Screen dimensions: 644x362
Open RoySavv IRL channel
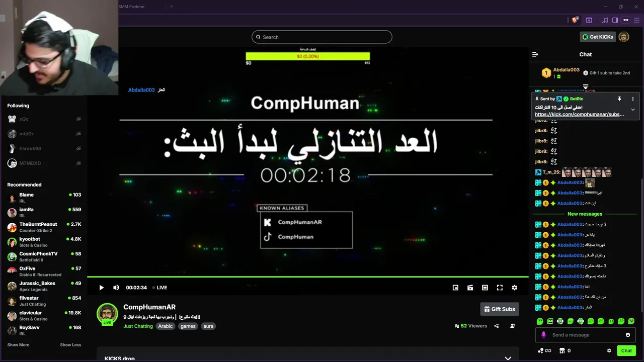tap(44, 330)
